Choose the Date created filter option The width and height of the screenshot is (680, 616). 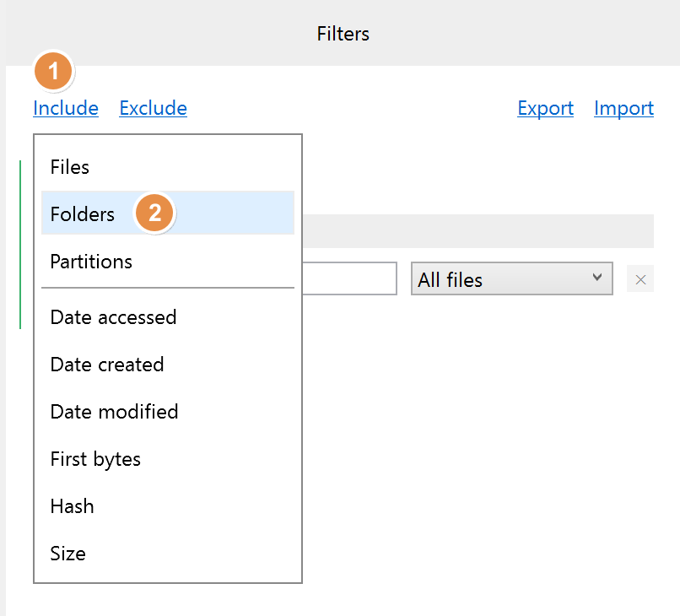click(x=168, y=365)
